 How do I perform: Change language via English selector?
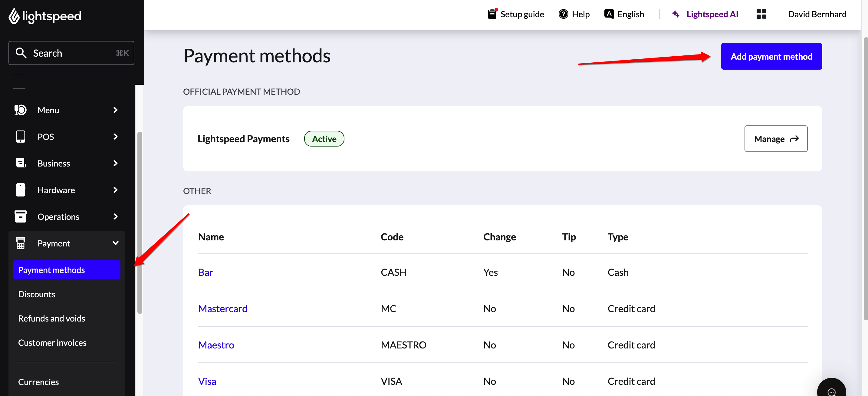[624, 14]
